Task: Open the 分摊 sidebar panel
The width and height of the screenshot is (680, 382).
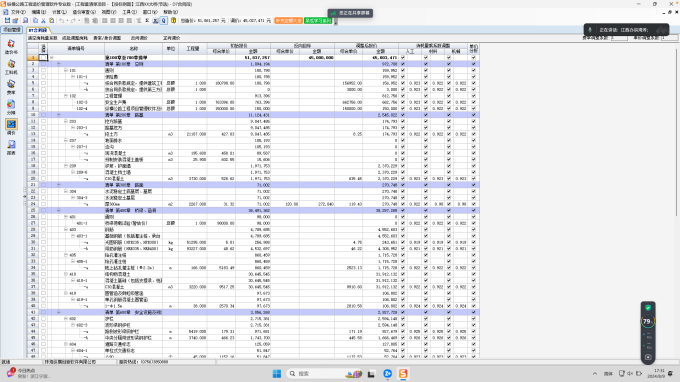Action: [x=11, y=107]
